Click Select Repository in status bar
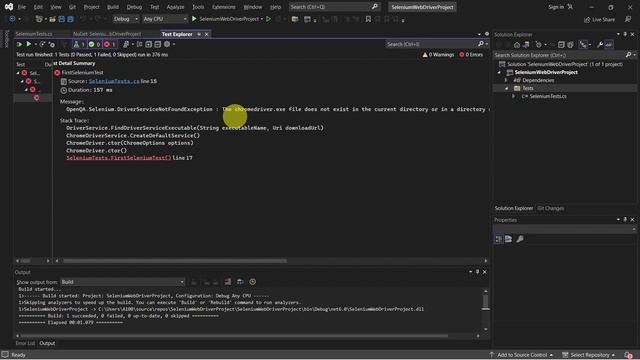The height and width of the screenshot is (360, 640). 589,355
